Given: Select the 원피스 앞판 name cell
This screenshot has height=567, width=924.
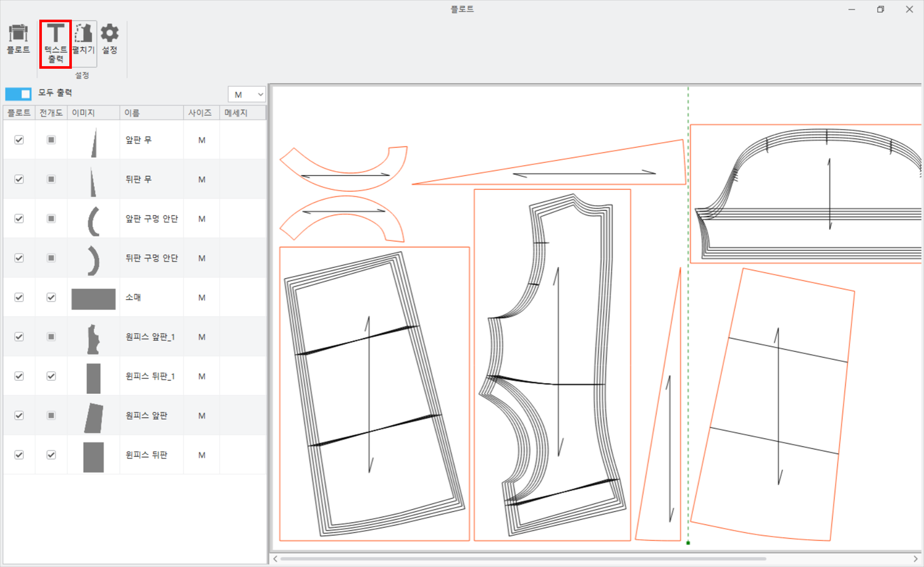Looking at the screenshot, I should coord(152,415).
